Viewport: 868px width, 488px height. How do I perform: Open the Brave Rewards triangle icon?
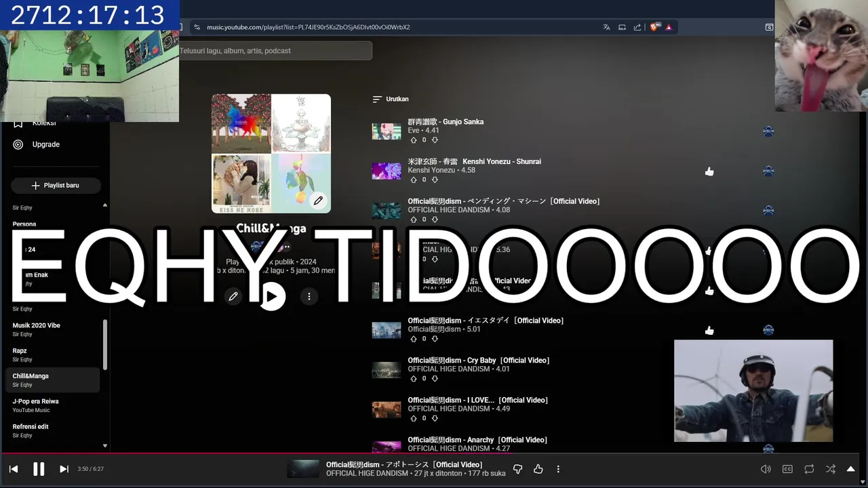pos(669,27)
